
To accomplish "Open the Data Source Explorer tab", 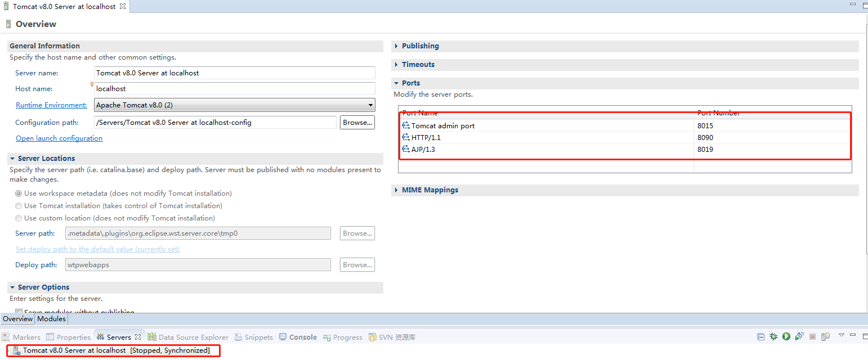I will point(188,337).
